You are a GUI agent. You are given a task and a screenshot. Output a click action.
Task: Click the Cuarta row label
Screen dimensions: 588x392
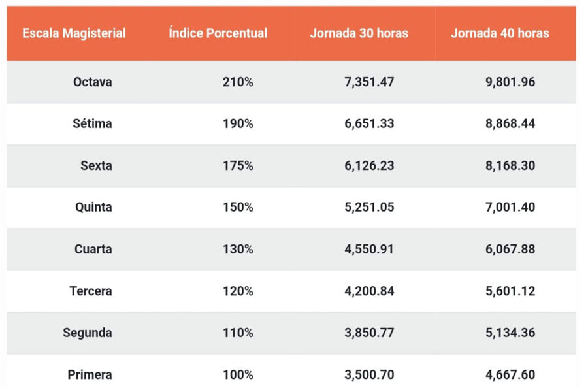pyautogui.click(x=93, y=249)
